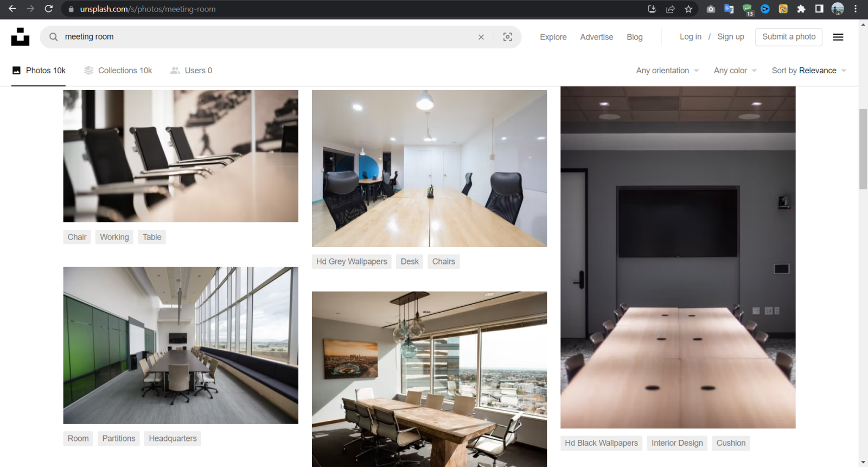Reload the Unsplash page
This screenshot has height=467, width=868.
(x=49, y=9)
